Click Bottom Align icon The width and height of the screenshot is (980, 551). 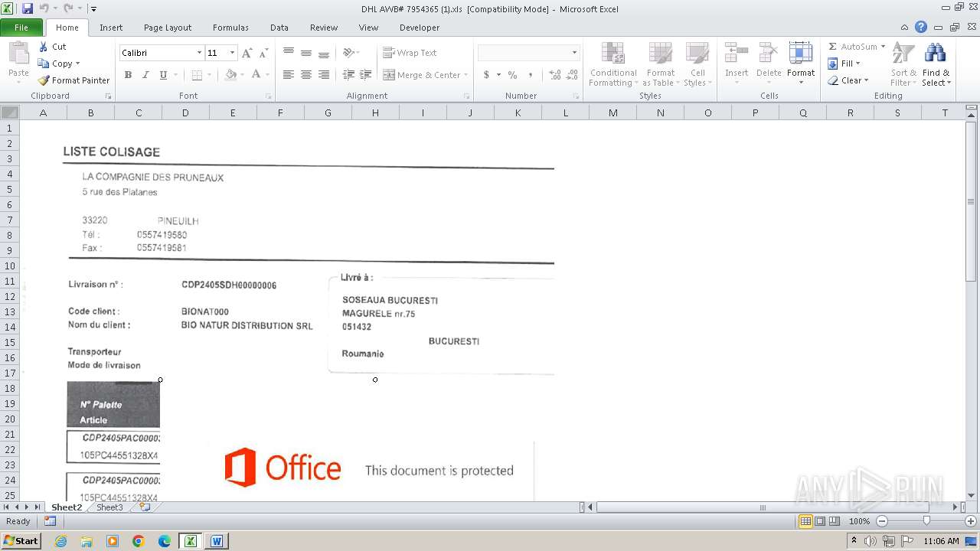(x=324, y=53)
